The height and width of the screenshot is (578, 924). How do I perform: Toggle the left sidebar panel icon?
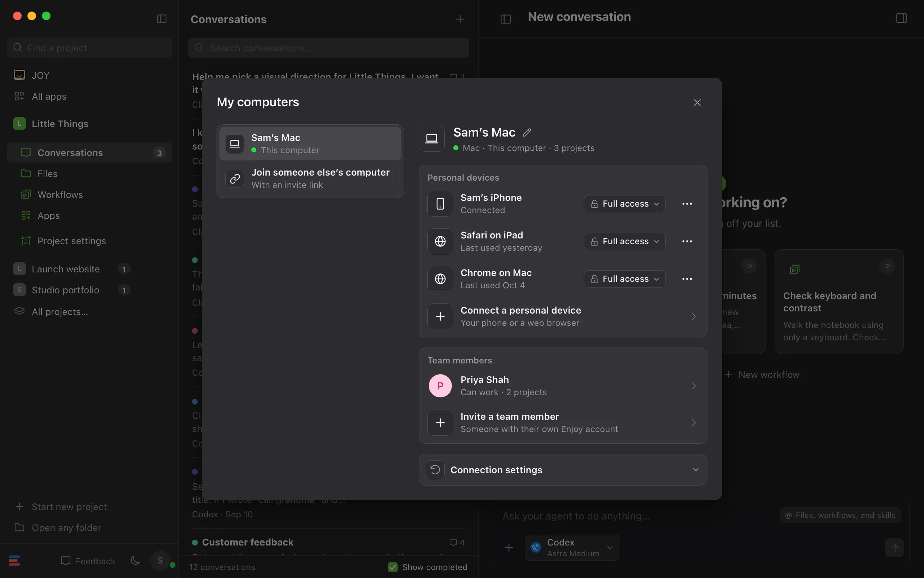click(x=161, y=19)
